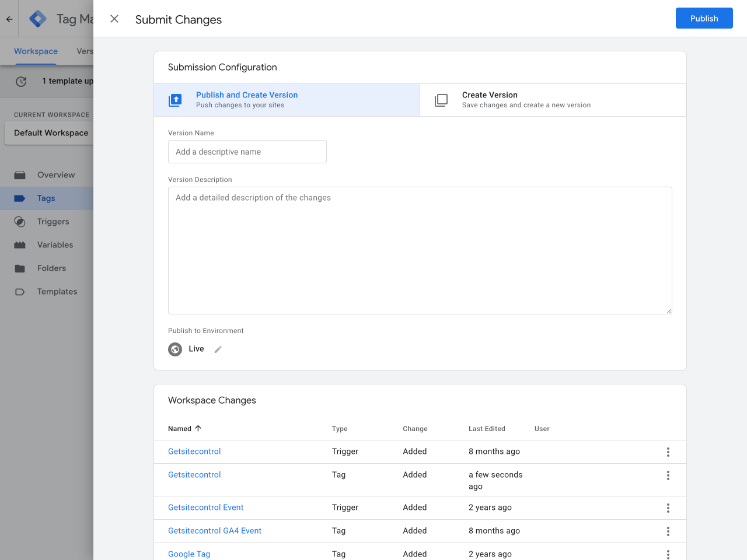Open the Getsitecontrol GA4 Event link

coord(215,531)
